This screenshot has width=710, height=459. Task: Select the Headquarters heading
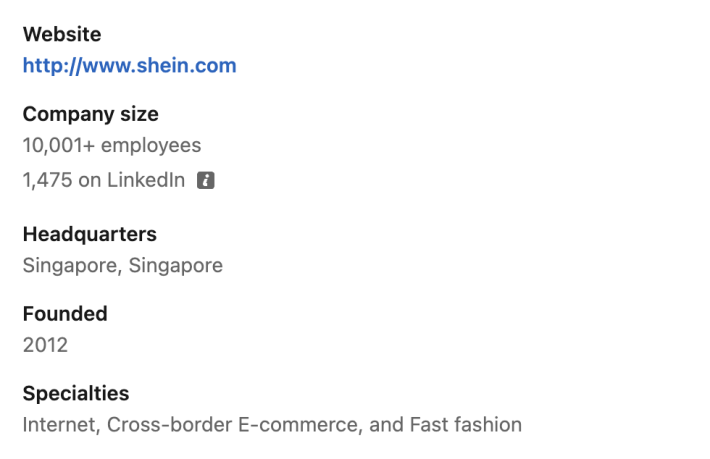pos(90,234)
